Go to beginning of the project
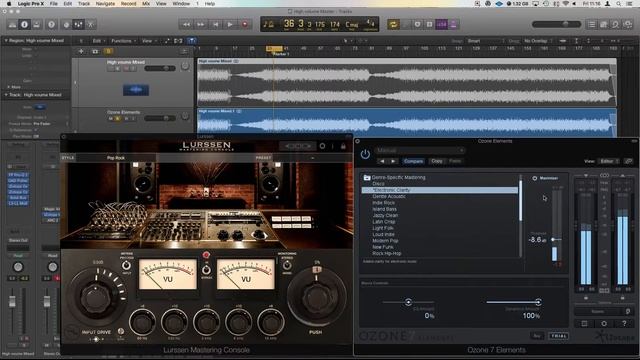Screen dimensions: 640x360 click(x=216, y=24)
